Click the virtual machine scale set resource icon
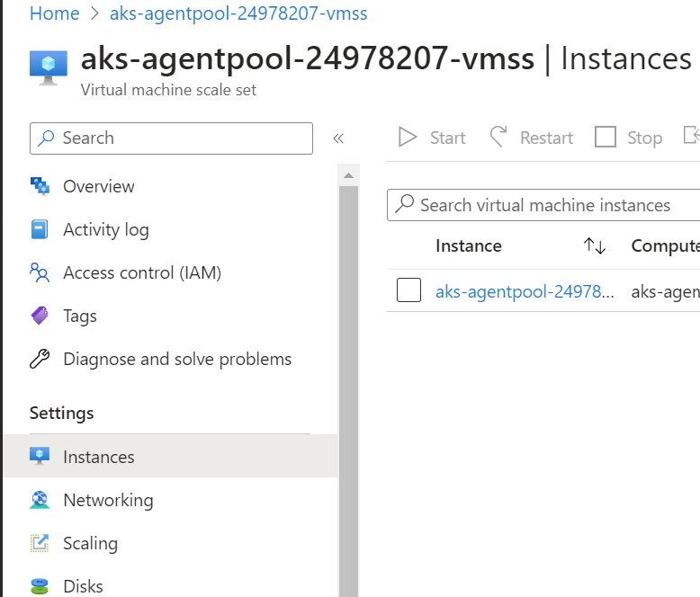This screenshot has width=700, height=597. pos(49,67)
